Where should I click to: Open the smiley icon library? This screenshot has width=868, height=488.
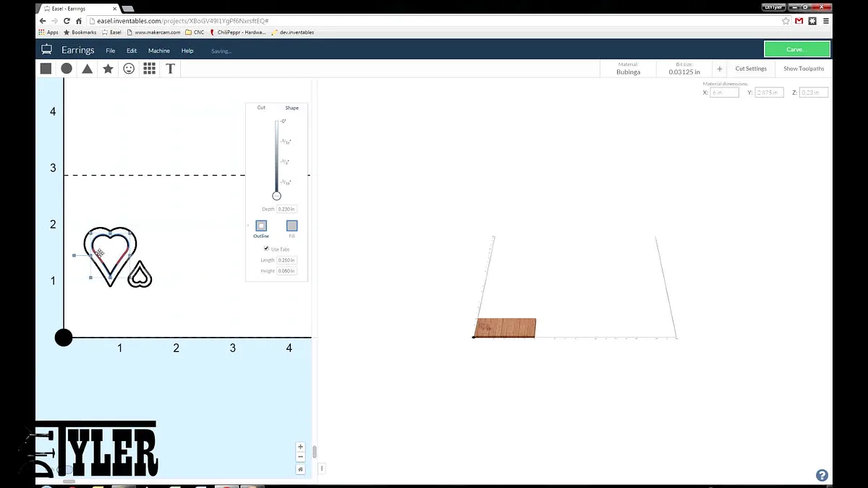tap(129, 69)
